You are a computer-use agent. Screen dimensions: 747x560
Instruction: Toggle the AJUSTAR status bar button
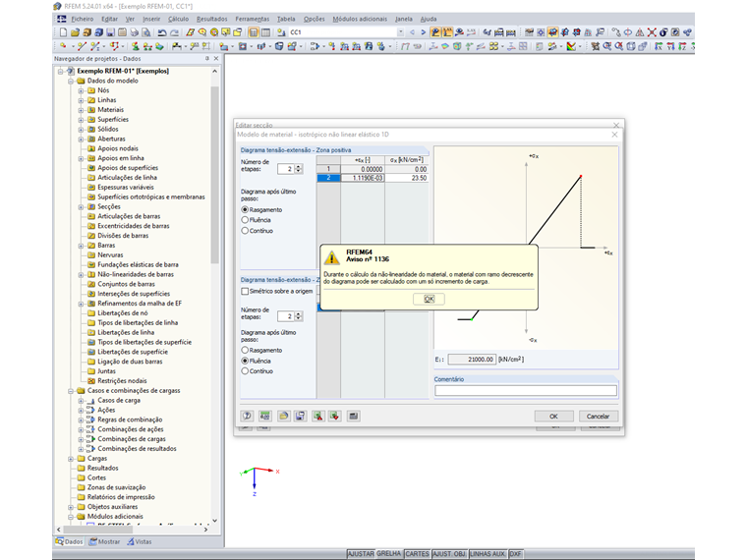coord(361,554)
